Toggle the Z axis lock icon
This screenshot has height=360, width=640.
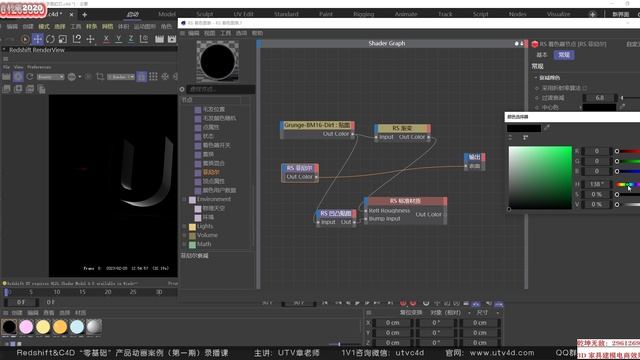(131, 39)
